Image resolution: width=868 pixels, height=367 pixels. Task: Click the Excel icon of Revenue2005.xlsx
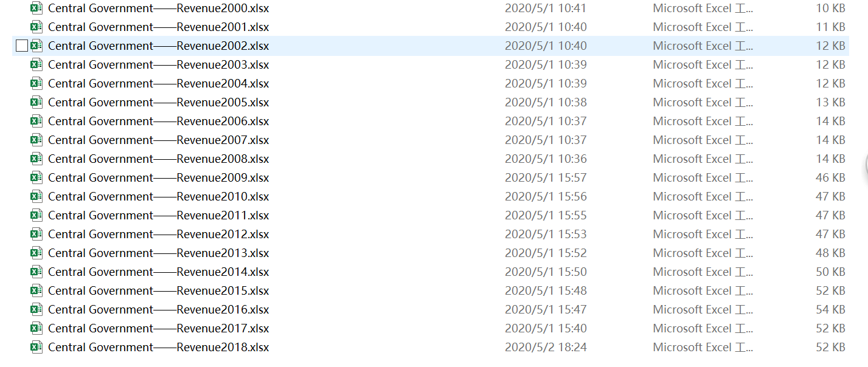pyautogui.click(x=36, y=102)
